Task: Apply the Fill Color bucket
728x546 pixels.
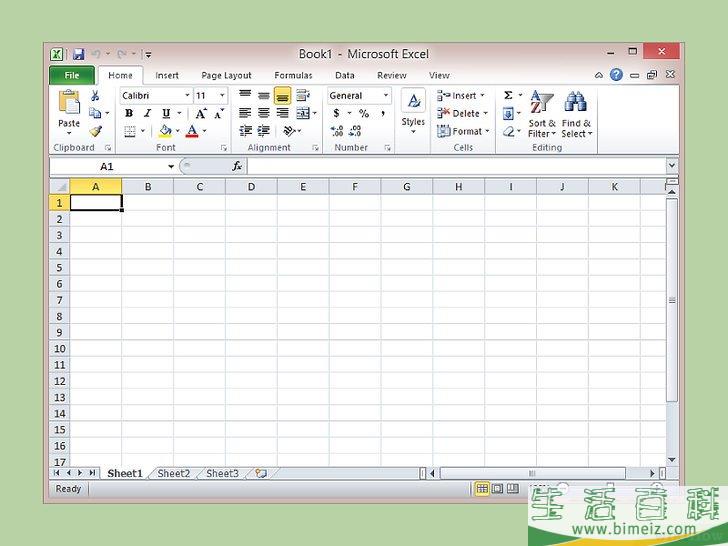Action: point(165,131)
